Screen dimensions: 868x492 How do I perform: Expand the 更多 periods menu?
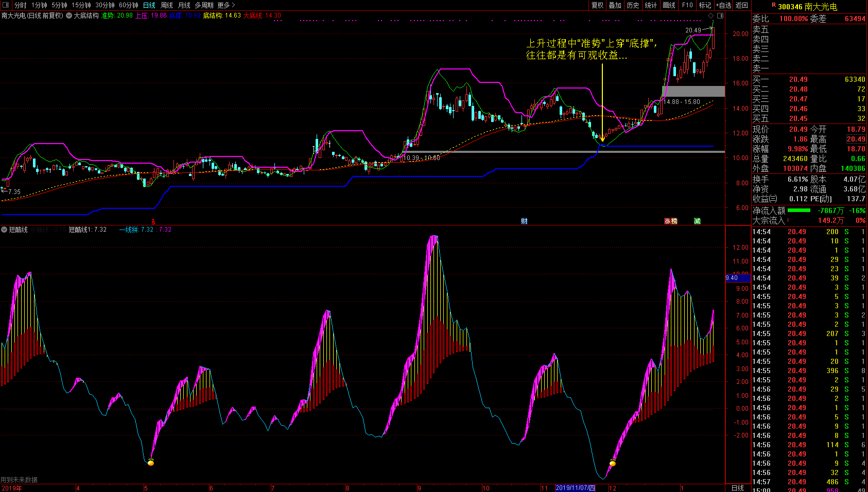[x=226, y=5]
